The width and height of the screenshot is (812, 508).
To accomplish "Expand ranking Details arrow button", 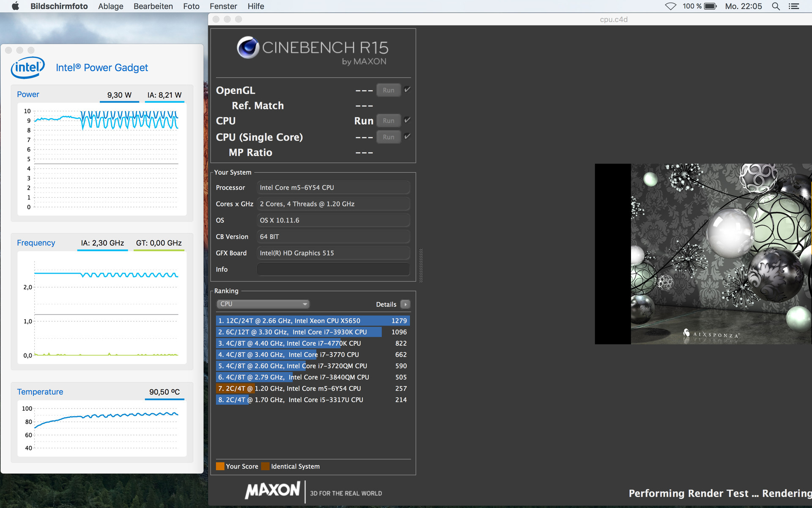I will point(405,304).
